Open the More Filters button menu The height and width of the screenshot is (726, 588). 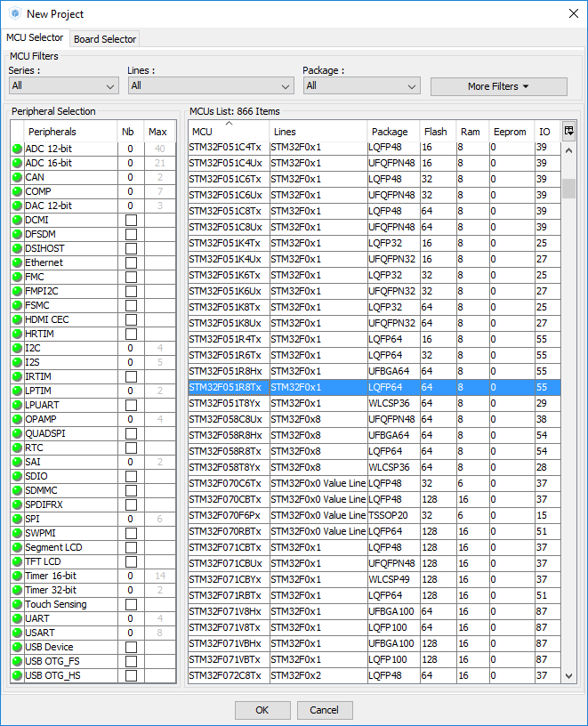click(x=498, y=86)
